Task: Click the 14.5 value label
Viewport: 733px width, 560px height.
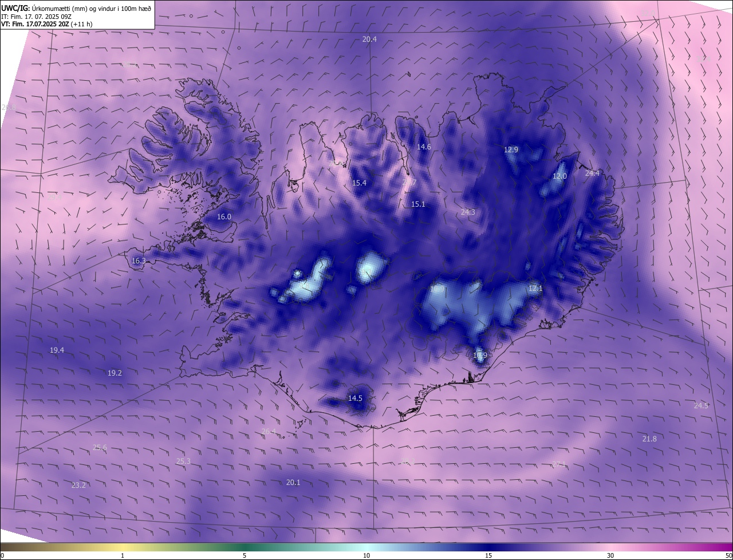Action: pos(355,399)
